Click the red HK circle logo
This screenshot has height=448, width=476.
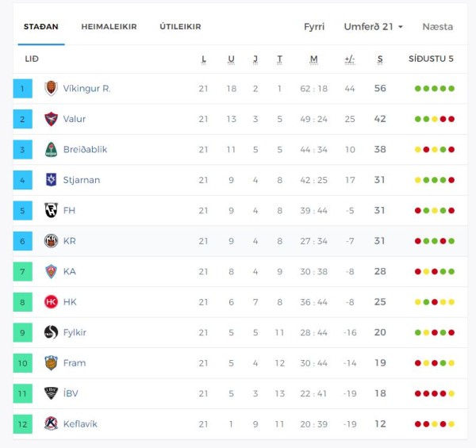(x=51, y=302)
